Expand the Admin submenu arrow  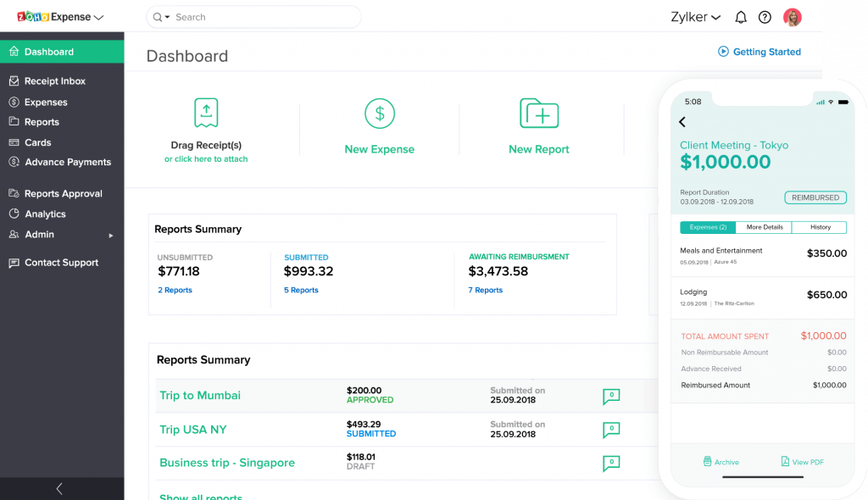click(111, 236)
